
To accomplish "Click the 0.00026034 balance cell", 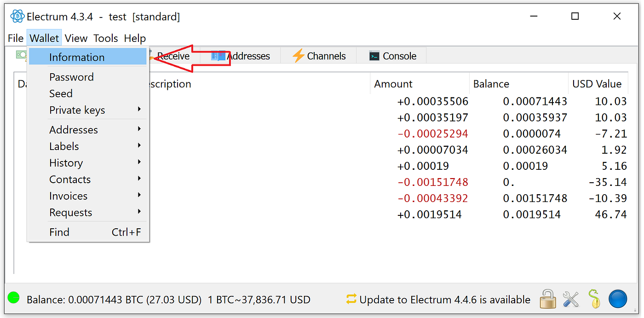I will coord(535,150).
